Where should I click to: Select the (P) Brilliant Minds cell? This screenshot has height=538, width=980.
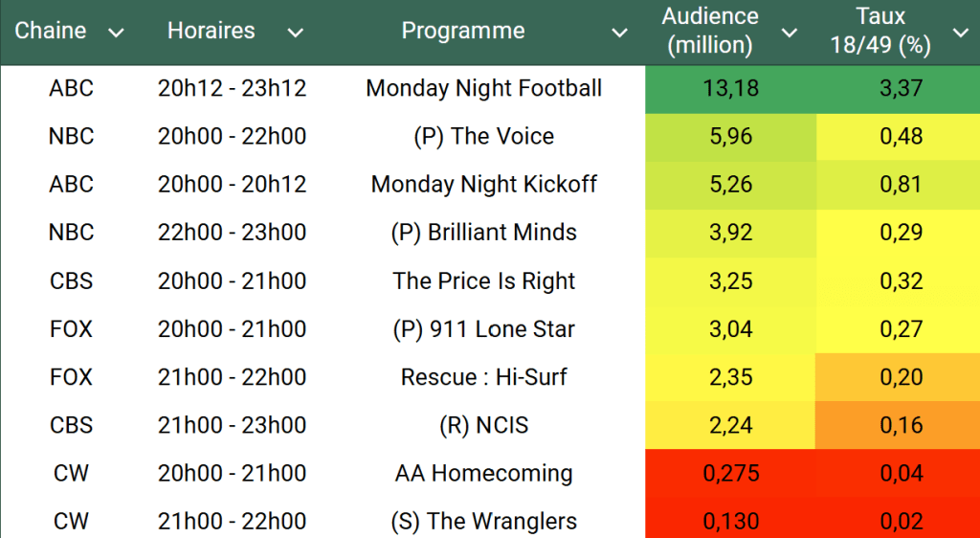pyautogui.click(x=484, y=233)
